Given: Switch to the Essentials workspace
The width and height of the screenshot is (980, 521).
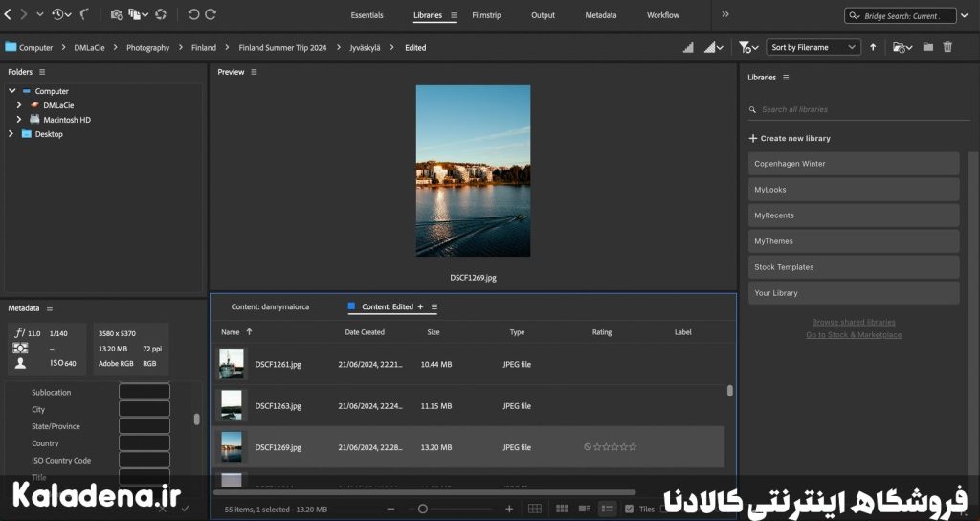Looking at the screenshot, I should point(367,15).
